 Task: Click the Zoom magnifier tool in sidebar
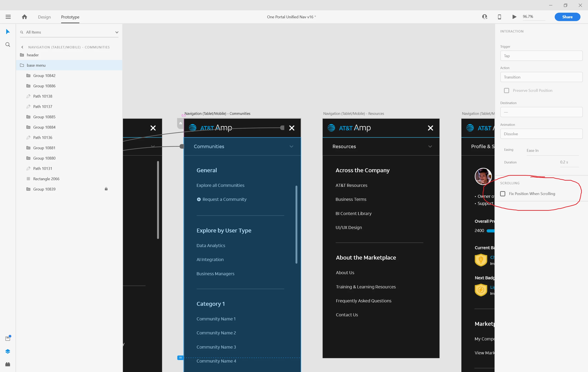[x=8, y=45]
